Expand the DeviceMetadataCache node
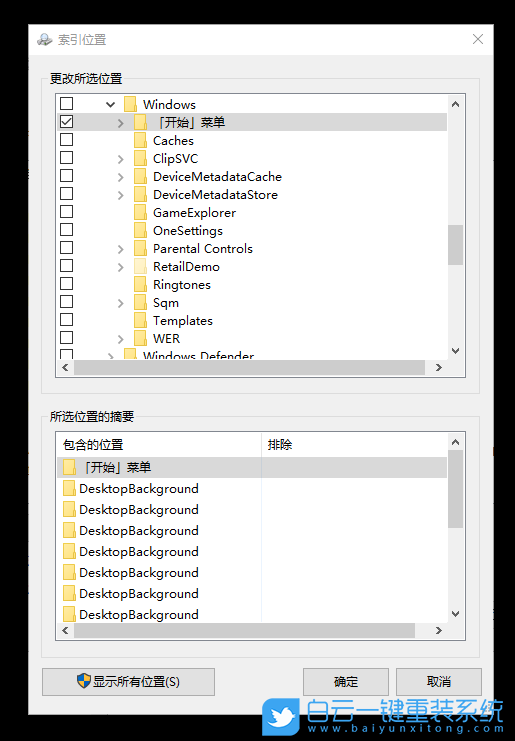Image resolution: width=515 pixels, height=741 pixels. tap(120, 177)
